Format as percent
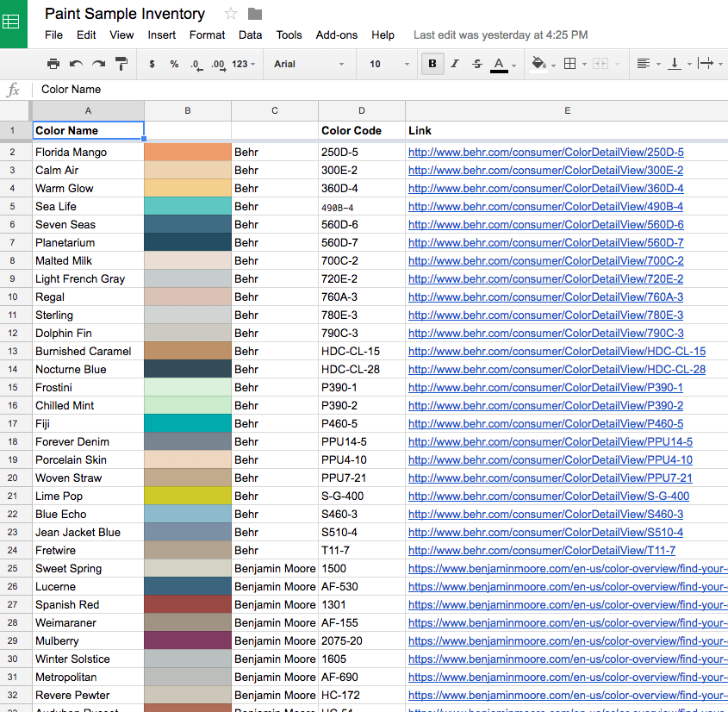This screenshot has width=728, height=712. (174, 64)
